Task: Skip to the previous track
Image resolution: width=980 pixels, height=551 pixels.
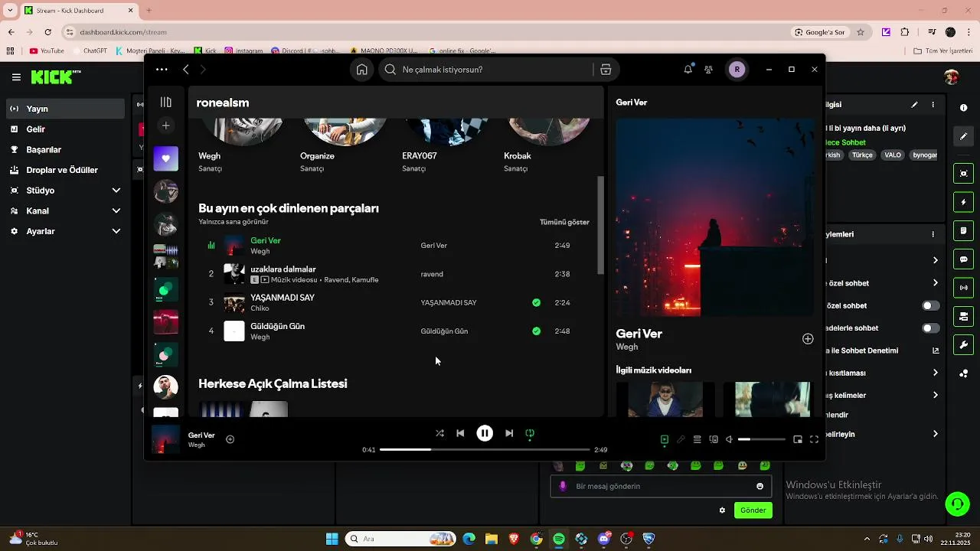Action: tap(460, 433)
